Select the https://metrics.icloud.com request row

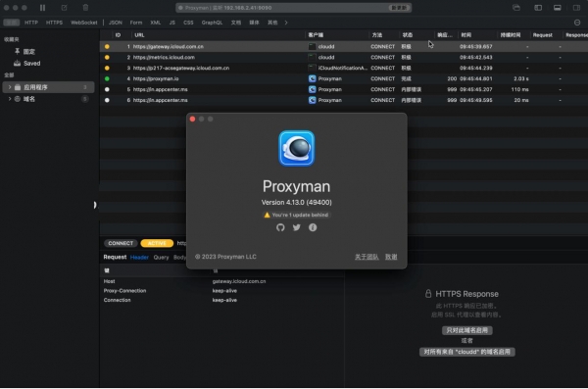pyautogui.click(x=344, y=57)
